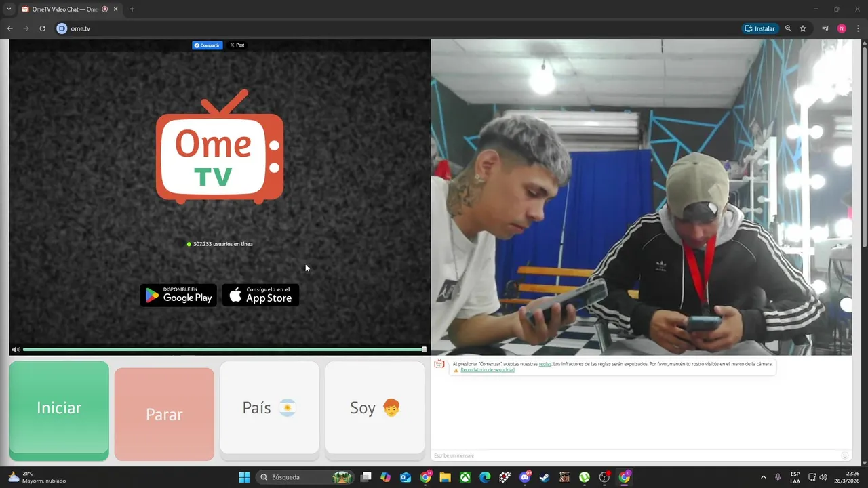Click the OmeTV logo image
The height and width of the screenshot is (488, 868).
220,146
